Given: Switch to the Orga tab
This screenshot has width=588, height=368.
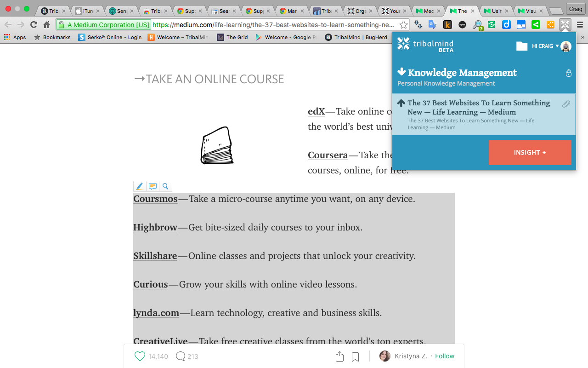Looking at the screenshot, I should 360,11.
